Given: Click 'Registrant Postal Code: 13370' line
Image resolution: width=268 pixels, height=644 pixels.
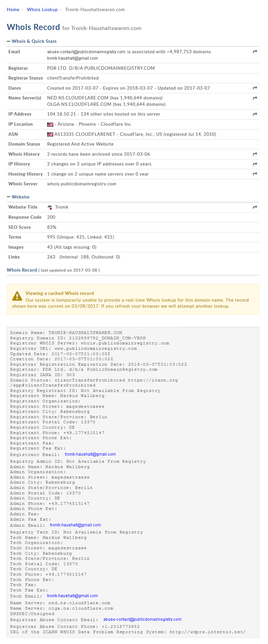Looking at the screenshot, I should pyautogui.click(x=53, y=422).
